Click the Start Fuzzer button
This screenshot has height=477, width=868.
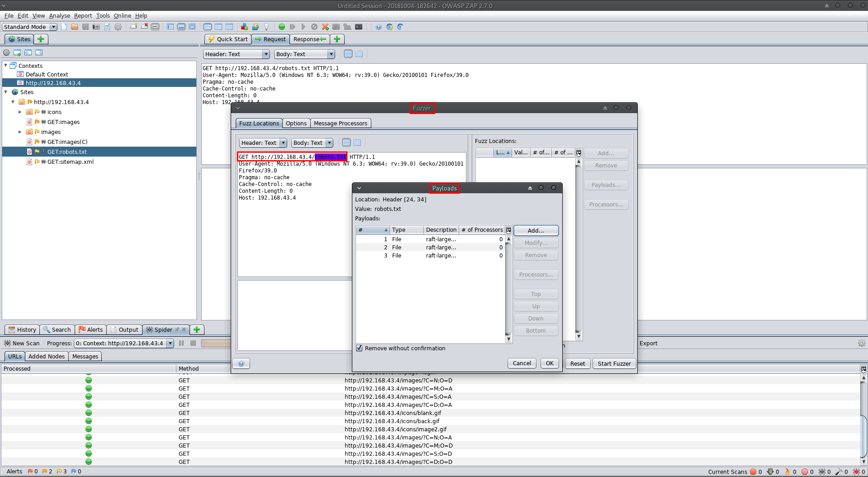[x=614, y=363]
